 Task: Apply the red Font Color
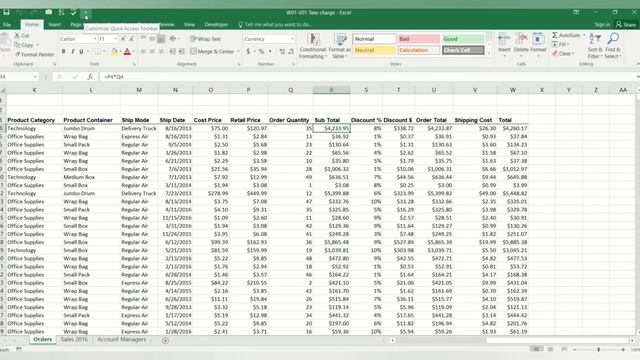pyautogui.click(x=127, y=51)
